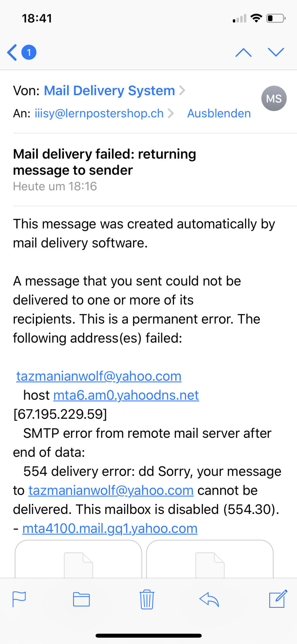Tap tazmanianwolf@yahoo.com link in error text
This screenshot has width=297, height=644.
point(111,490)
